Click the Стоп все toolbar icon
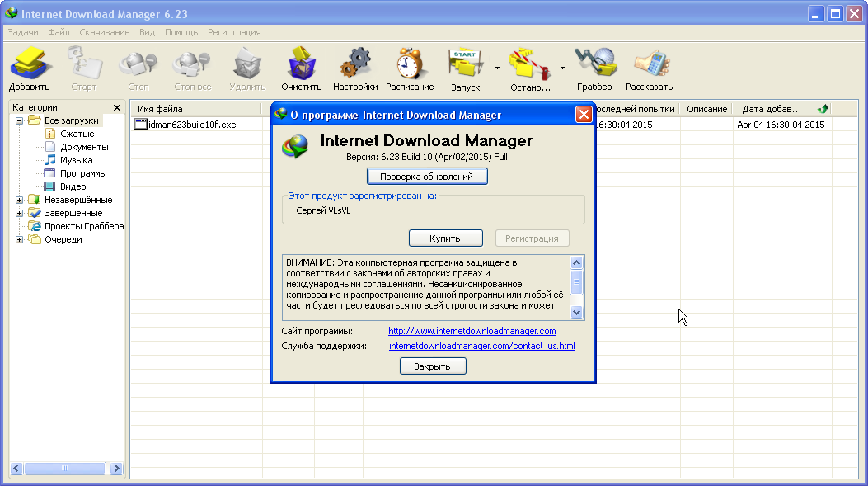This screenshot has height=486, width=868. click(x=192, y=63)
